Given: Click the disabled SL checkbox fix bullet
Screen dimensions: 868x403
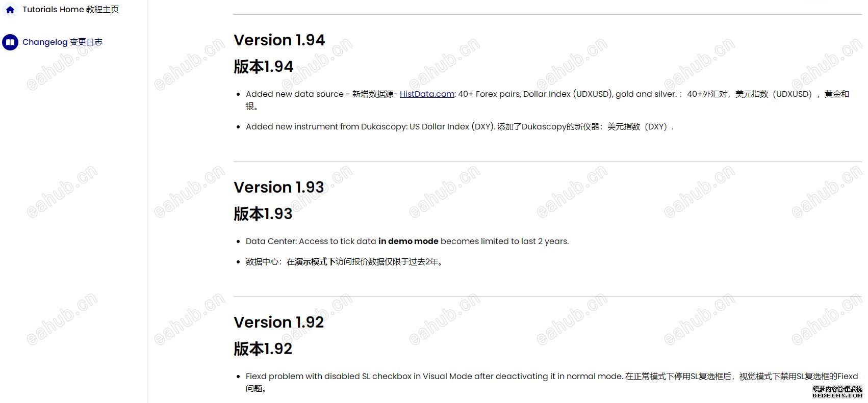Looking at the screenshot, I should 552,382.
